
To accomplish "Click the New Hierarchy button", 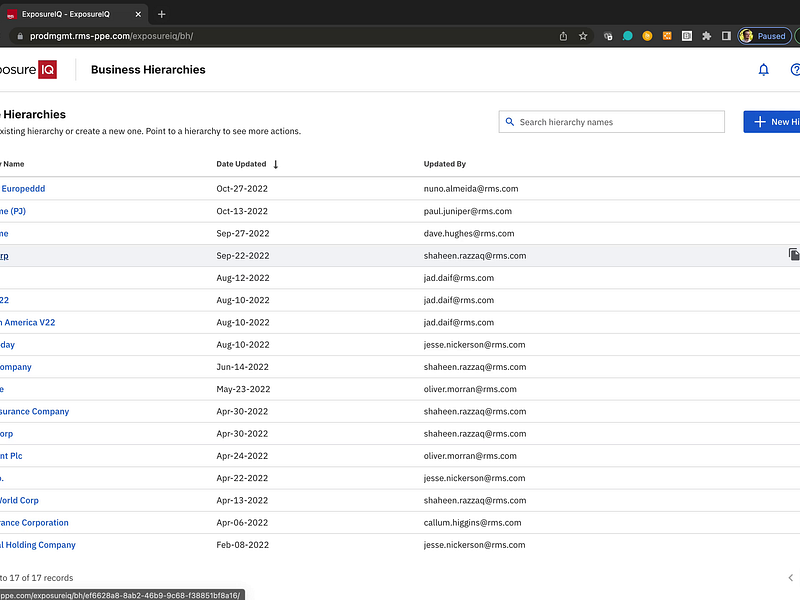I will click(772, 122).
